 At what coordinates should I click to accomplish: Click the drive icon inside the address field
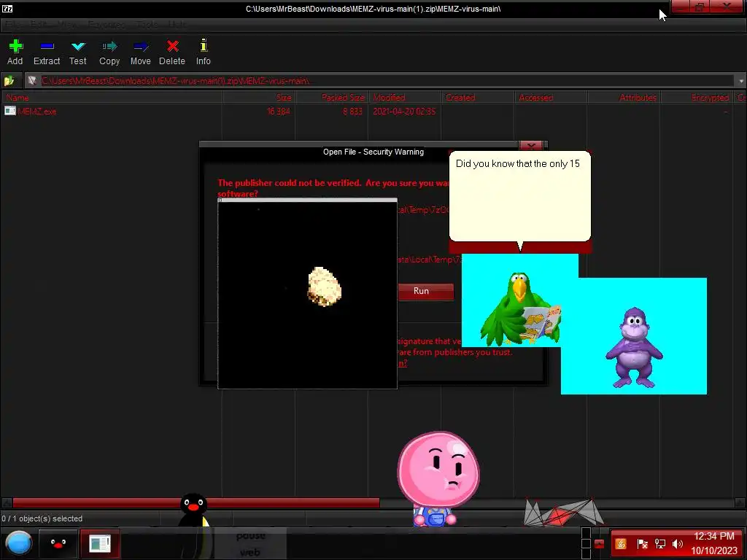pos(32,81)
